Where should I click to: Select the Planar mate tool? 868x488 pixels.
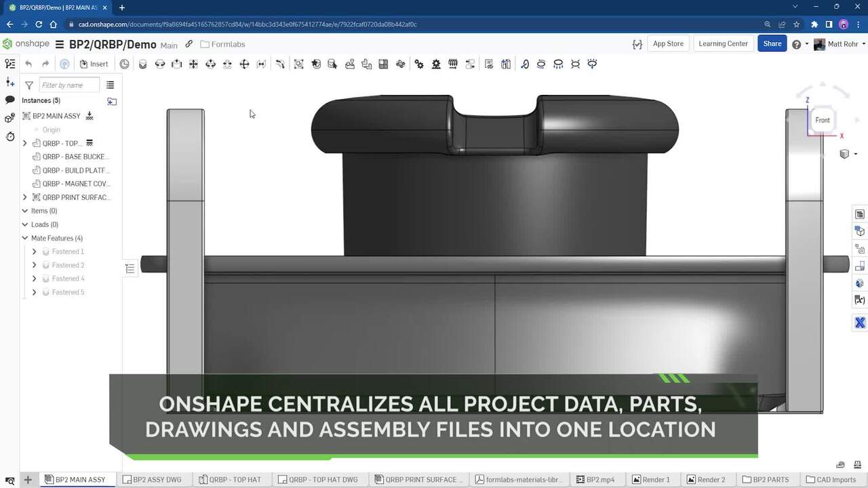(193, 64)
